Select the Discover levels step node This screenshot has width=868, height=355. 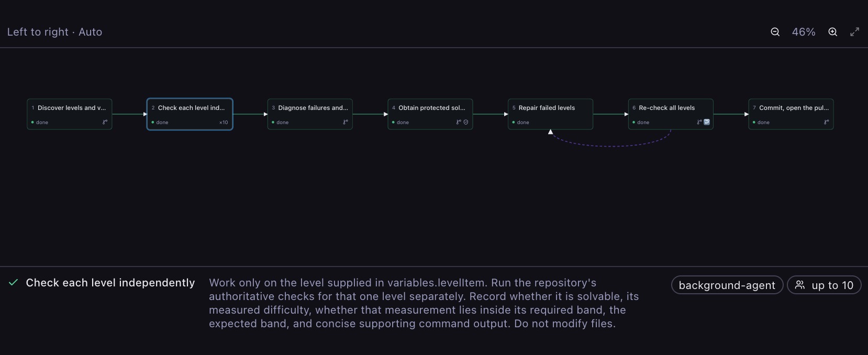[x=70, y=114]
